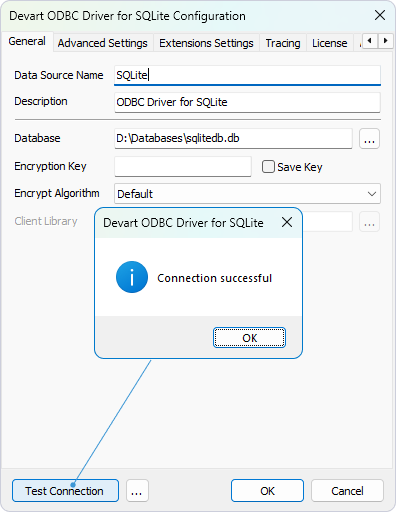The width and height of the screenshot is (396, 512).
Task: Close the Connection successful message box
Action: (x=287, y=222)
